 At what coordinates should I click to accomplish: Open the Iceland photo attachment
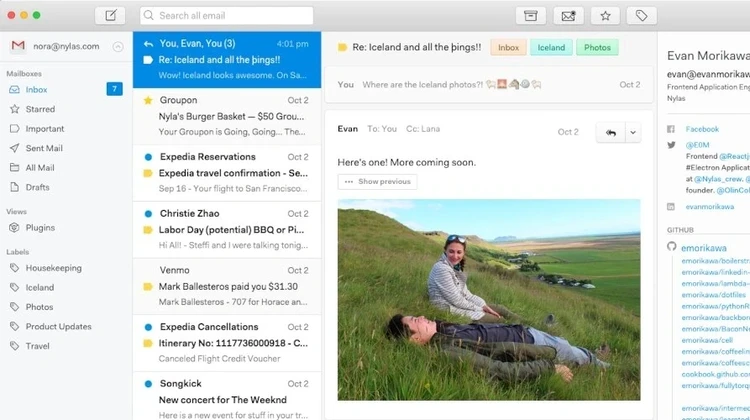point(489,300)
